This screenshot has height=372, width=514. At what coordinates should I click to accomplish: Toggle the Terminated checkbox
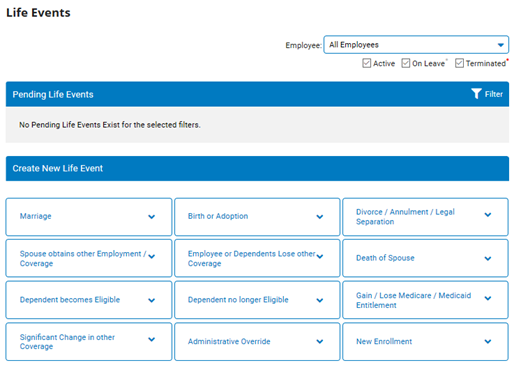coord(459,63)
